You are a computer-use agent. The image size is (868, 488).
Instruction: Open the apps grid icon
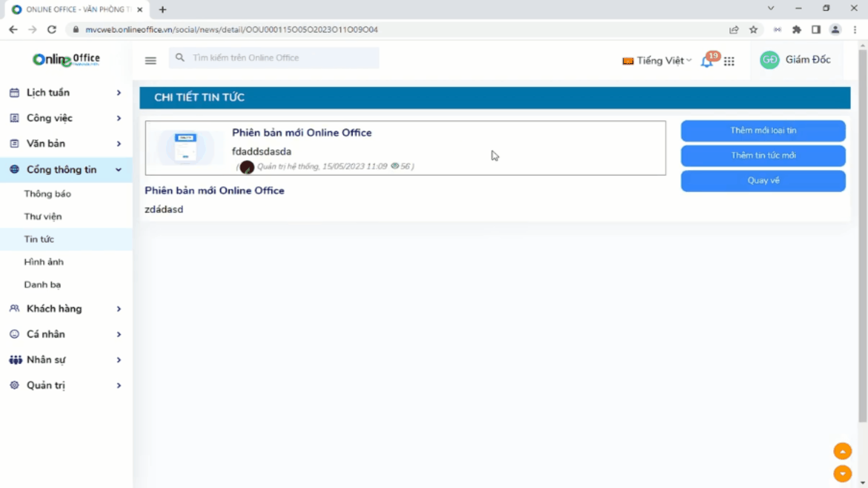pyautogui.click(x=729, y=61)
